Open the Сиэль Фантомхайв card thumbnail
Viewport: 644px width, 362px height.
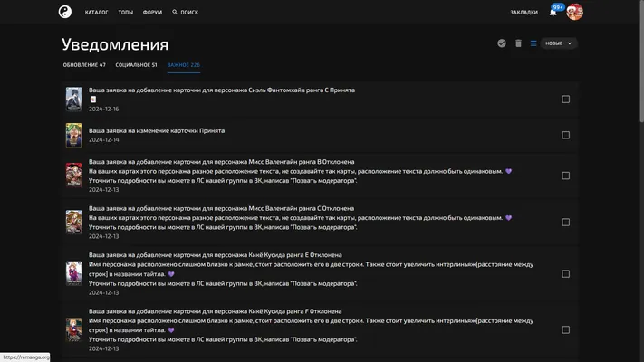(74, 99)
